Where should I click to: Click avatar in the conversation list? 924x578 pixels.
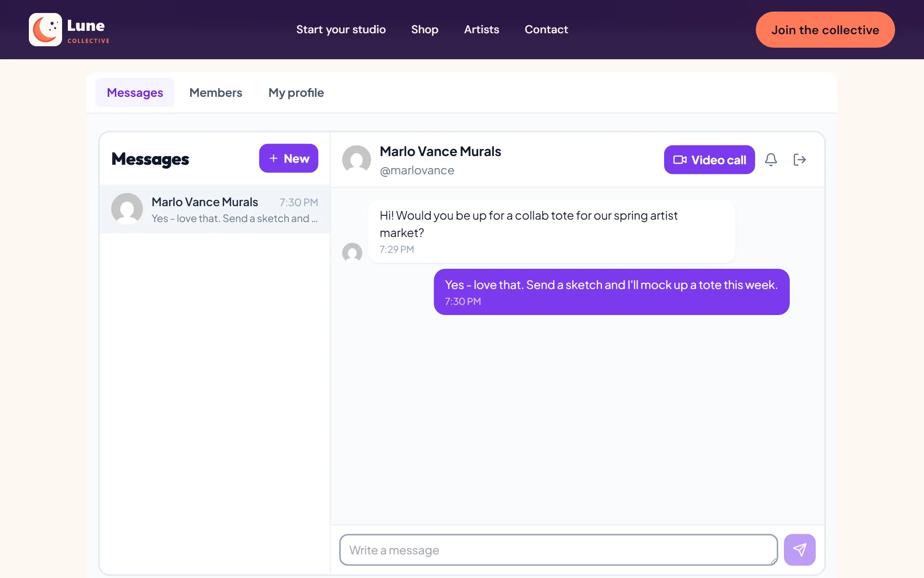click(x=127, y=209)
